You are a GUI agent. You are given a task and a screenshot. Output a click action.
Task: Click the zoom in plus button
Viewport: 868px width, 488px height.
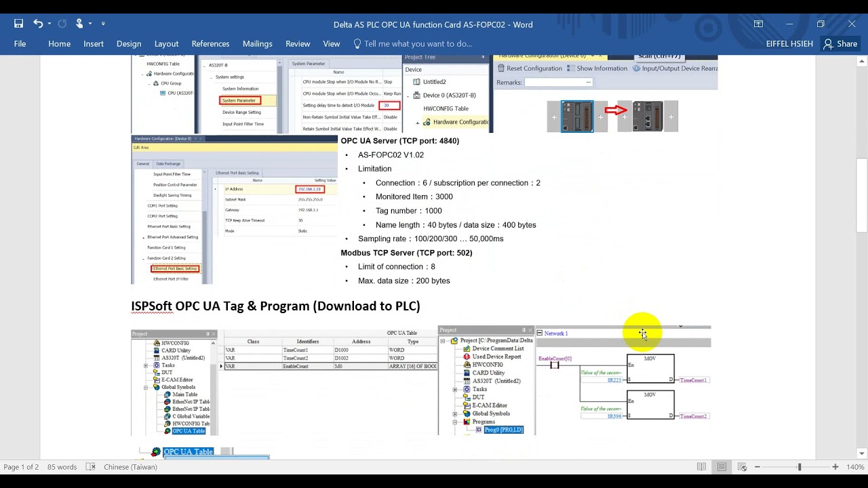pos(835,467)
